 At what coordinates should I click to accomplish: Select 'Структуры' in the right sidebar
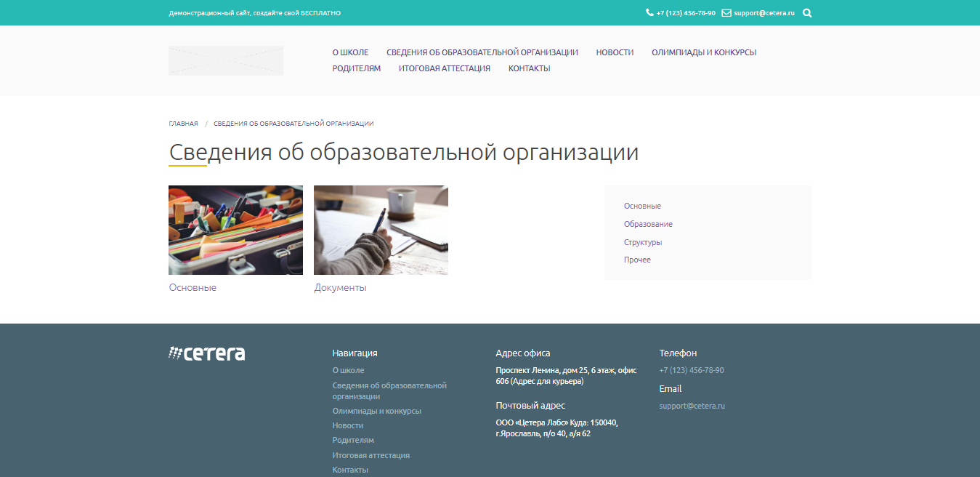(642, 242)
